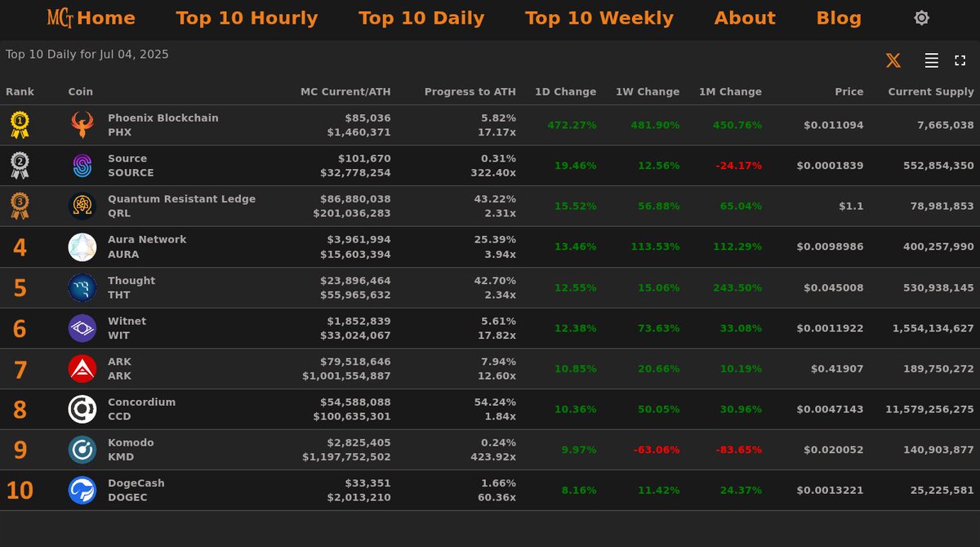Click the SOURCE ticker symbol
Viewport: 980px width, 547px height.
click(x=131, y=173)
